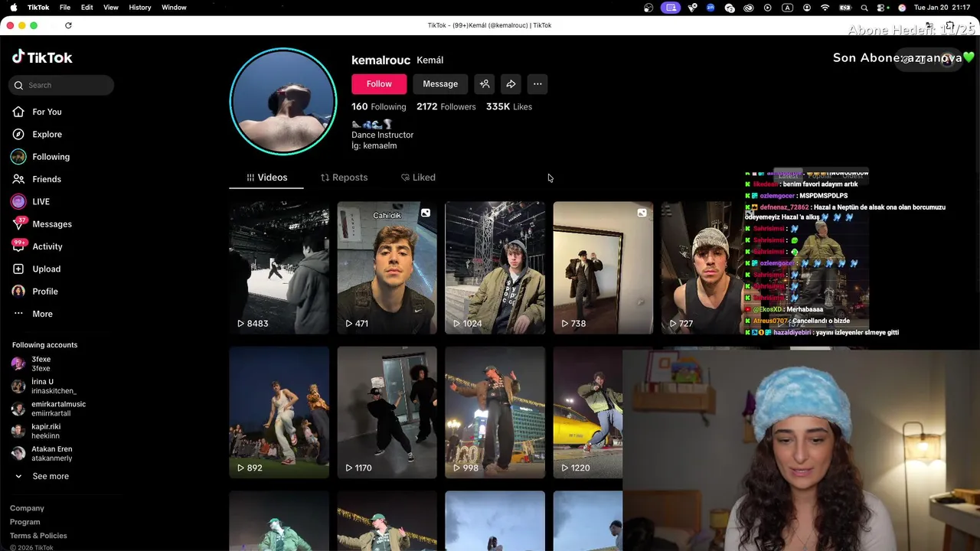980x551 pixels.
Task: Open Control Center in the menu bar
Action: click(883, 8)
